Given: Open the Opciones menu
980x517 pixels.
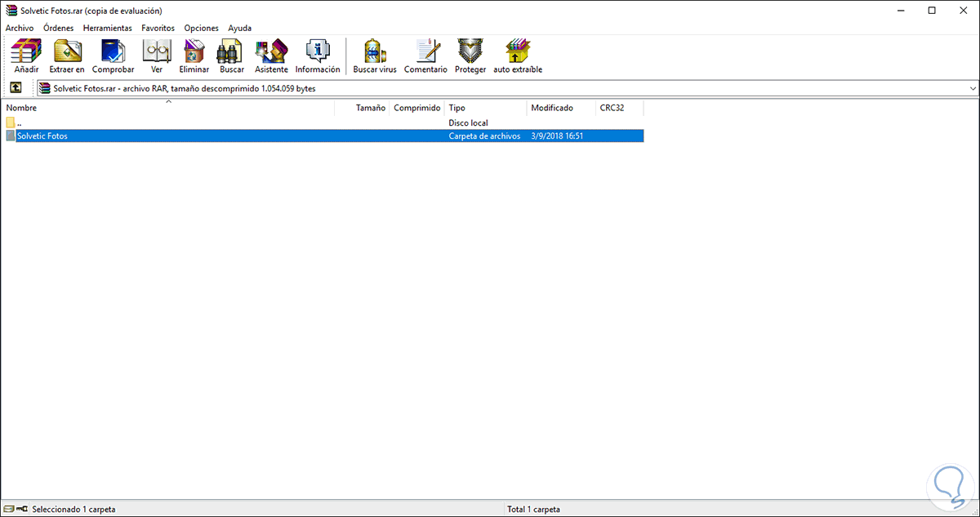Looking at the screenshot, I should [x=202, y=28].
